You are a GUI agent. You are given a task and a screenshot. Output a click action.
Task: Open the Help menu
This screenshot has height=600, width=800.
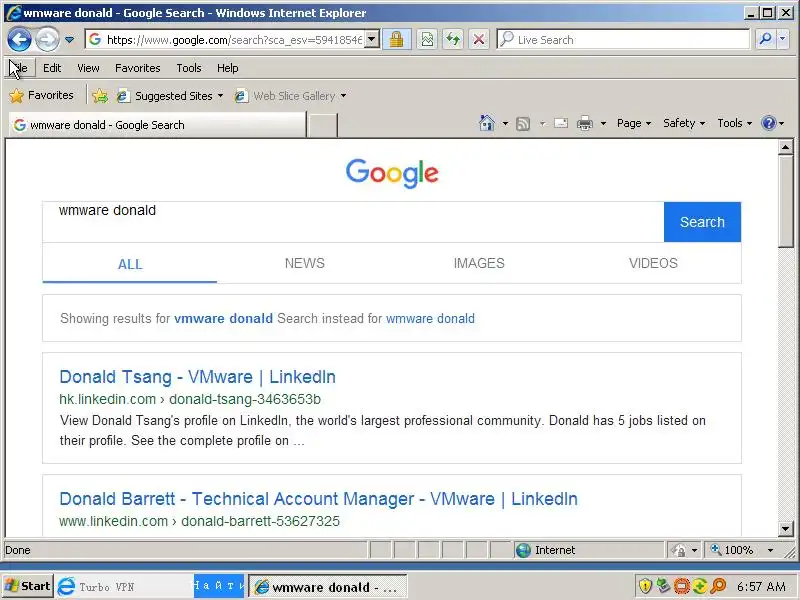coord(227,68)
